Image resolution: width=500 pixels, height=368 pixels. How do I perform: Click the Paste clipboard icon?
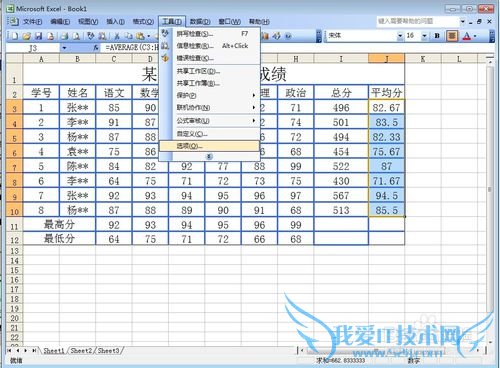tap(141, 36)
